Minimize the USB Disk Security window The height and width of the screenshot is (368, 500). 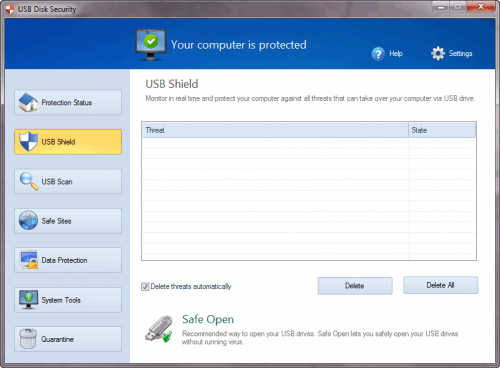pyautogui.click(x=441, y=7)
